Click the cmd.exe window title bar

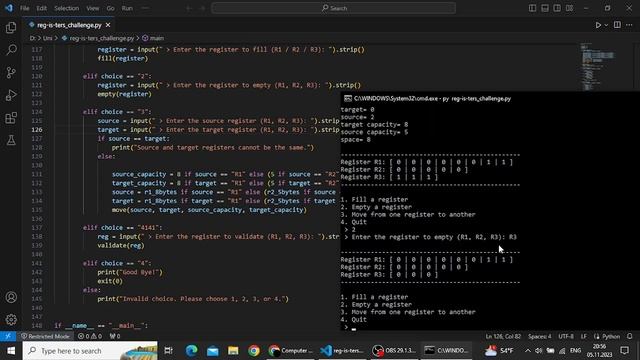490,98
